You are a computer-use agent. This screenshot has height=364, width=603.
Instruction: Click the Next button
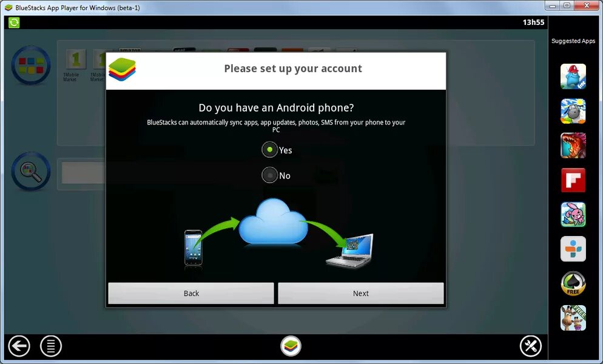tap(361, 293)
